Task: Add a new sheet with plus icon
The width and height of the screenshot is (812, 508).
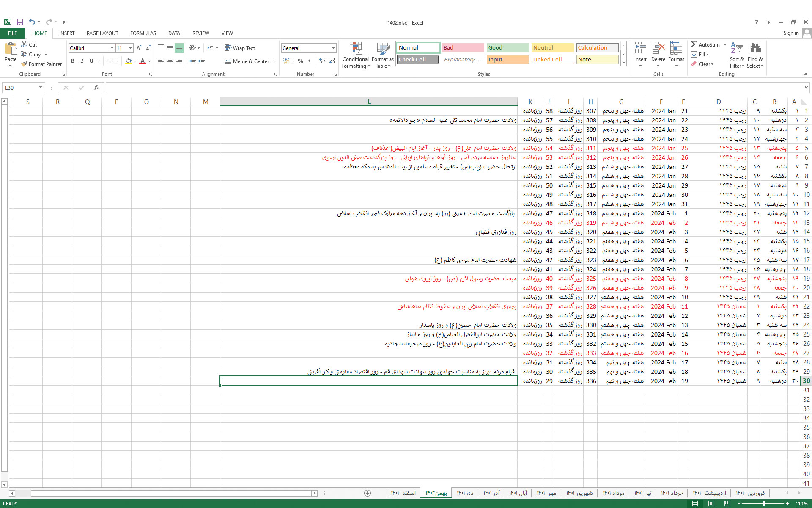Action: click(368, 493)
